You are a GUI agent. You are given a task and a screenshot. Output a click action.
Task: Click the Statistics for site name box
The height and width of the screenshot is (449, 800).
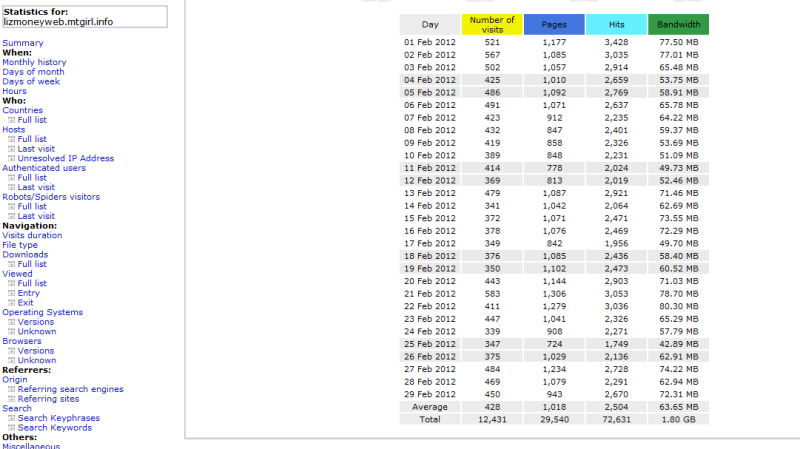85,17
